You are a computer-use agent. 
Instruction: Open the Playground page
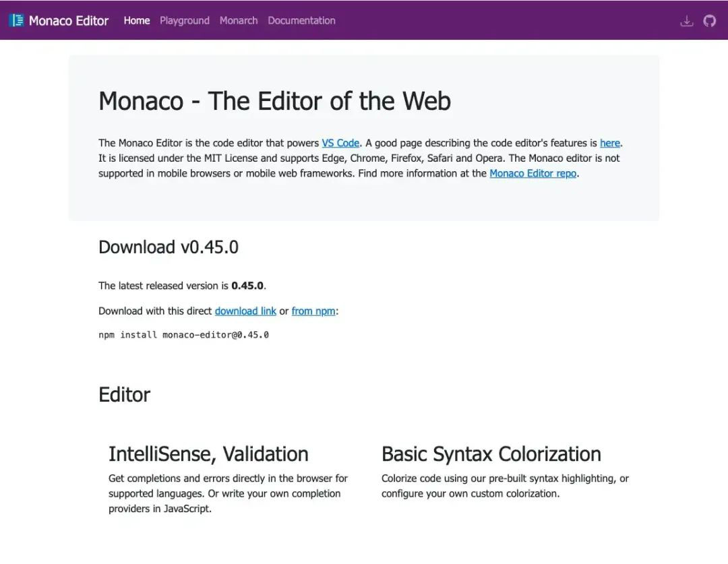[x=185, y=21]
